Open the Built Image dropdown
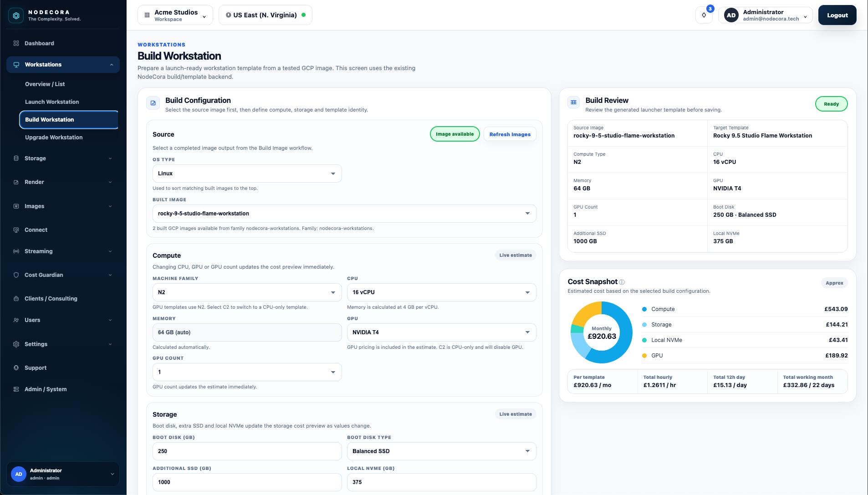The width and height of the screenshot is (868, 495). 344,214
